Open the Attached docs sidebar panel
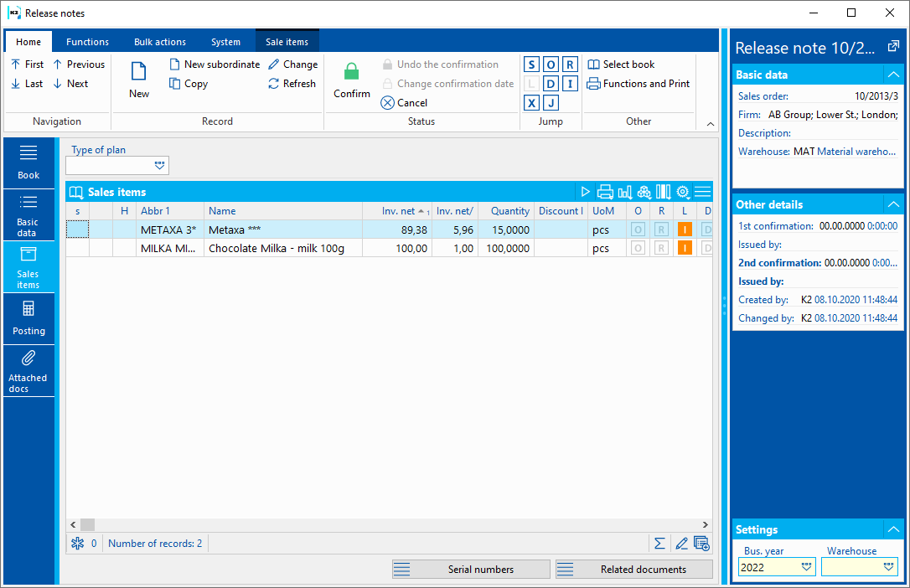 pyautogui.click(x=28, y=371)
